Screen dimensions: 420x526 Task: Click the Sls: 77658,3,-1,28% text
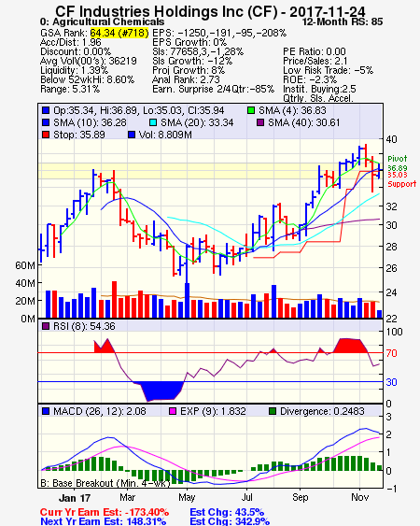(x=198, y=51)
